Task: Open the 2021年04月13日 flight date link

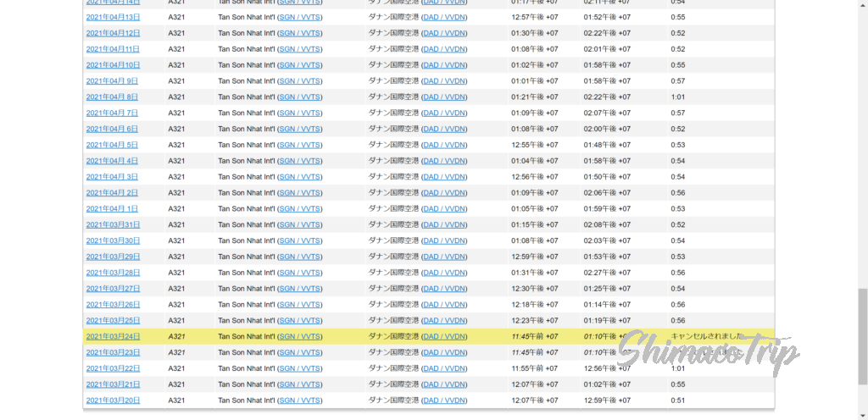Action: [113, 17]
